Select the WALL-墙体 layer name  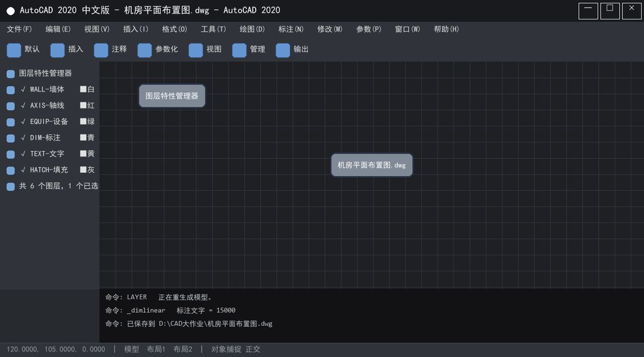point(47,89)
